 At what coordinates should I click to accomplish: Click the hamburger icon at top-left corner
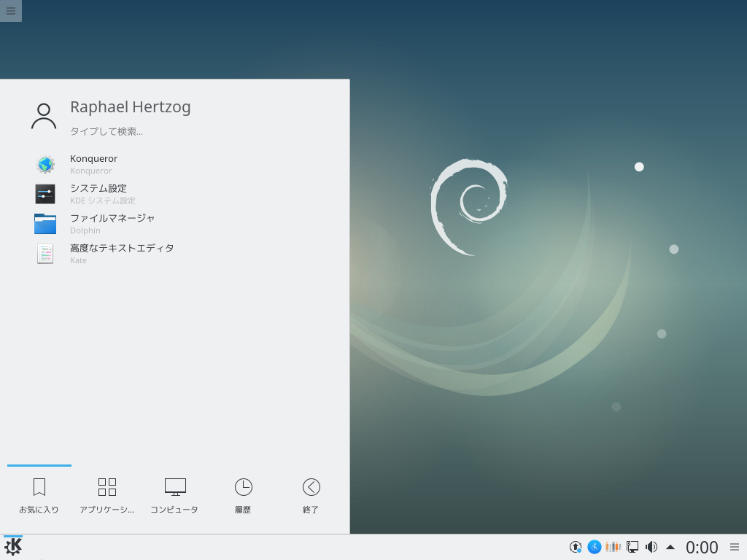pos(10,10)
